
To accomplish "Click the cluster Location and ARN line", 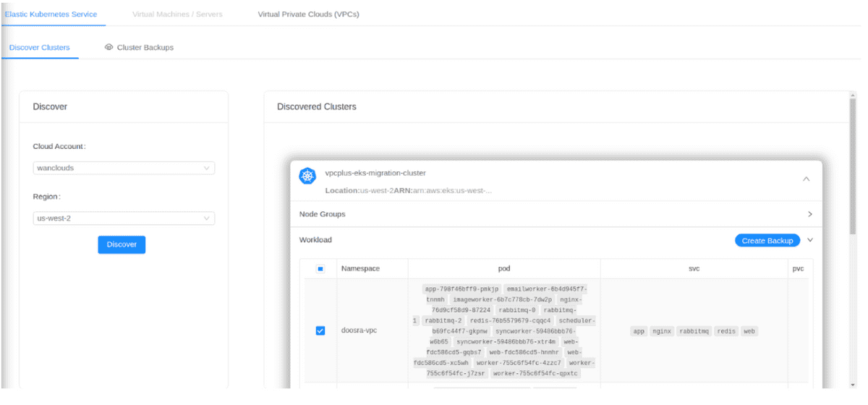I will click(409, 190).
